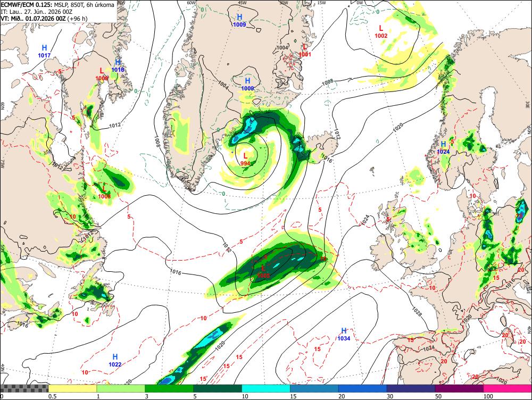532x400 pixels.
Task: Click the dark green 5–10 legend swatch
Action: click(218, 388)
